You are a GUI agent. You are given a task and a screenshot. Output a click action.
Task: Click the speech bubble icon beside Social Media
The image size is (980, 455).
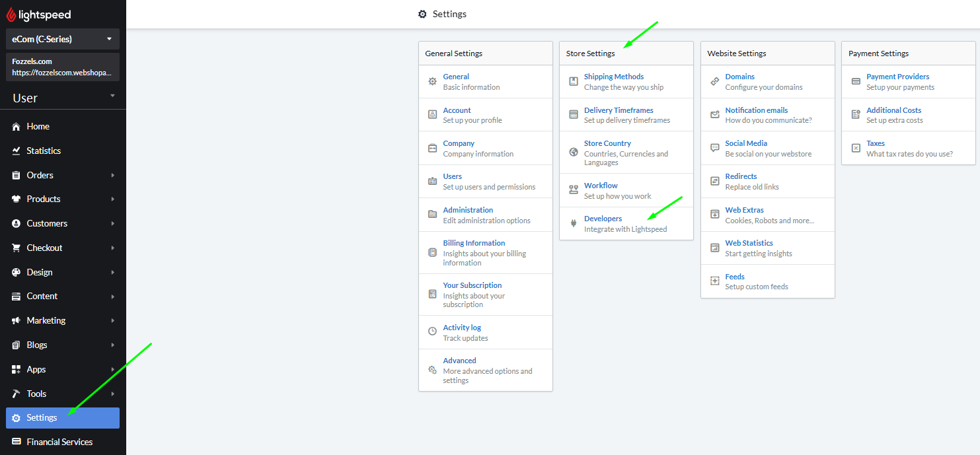(x=714, y=148)
